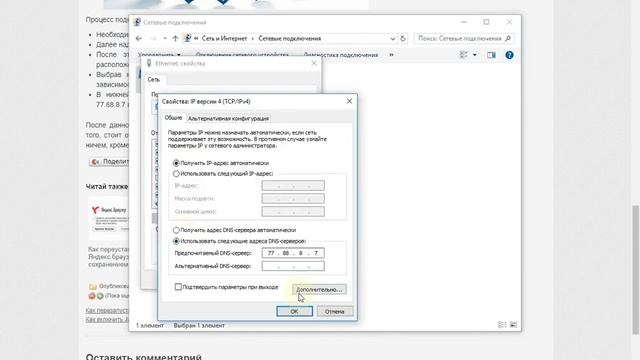Switch to details view icon in status bar
This screenshot has height=360, width=640.
502,325
